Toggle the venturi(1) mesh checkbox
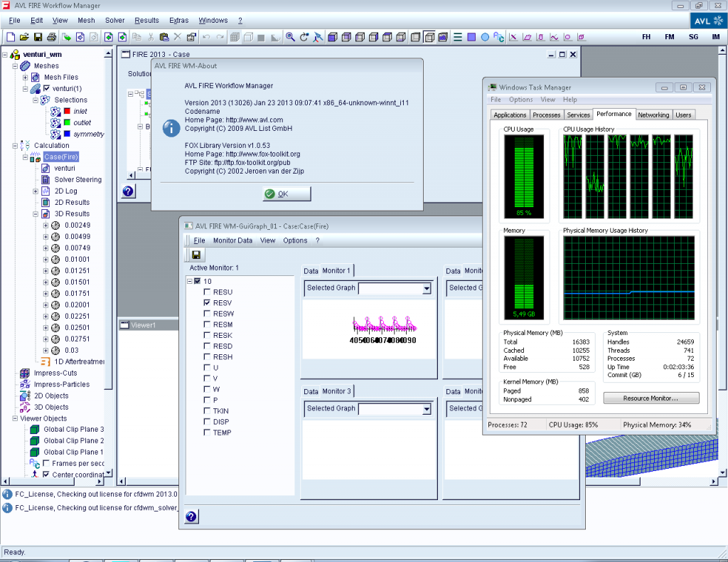 click(x=46, y=88)
